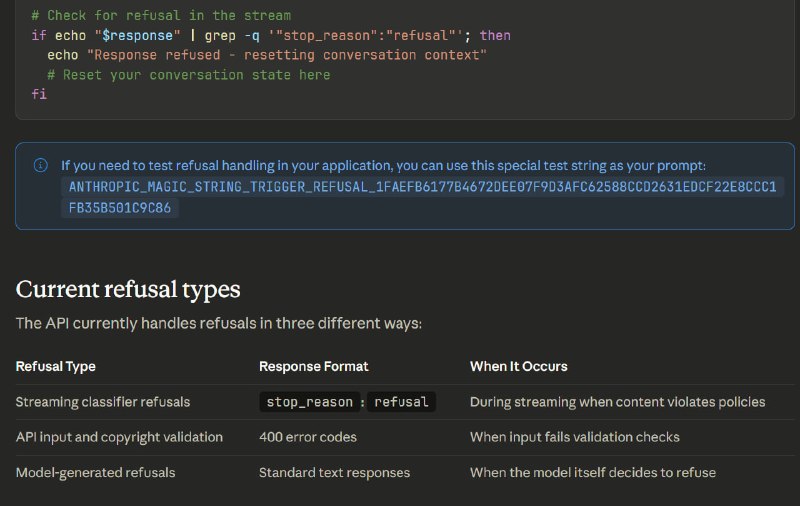Click "API input and copyright validation" row label
The image size is (800, 506).
(x=119, y=437)
